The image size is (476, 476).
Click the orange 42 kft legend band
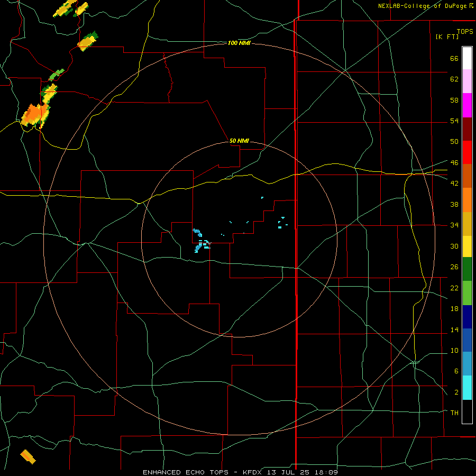(467, 200)
